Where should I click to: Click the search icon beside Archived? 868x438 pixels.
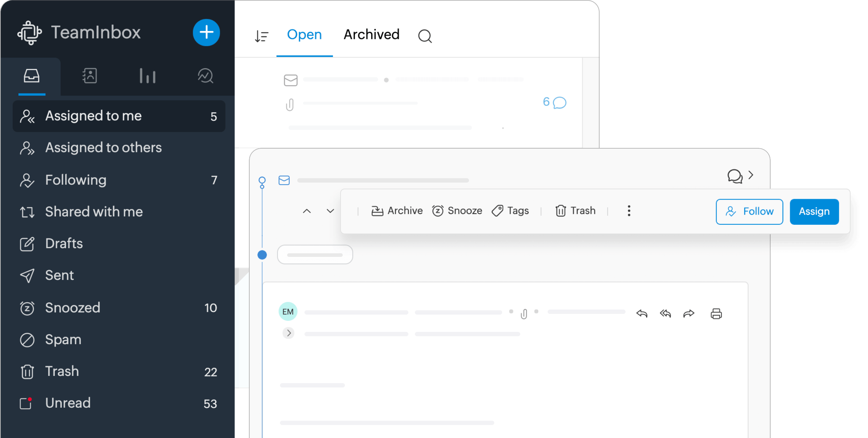tap(425, 36)
